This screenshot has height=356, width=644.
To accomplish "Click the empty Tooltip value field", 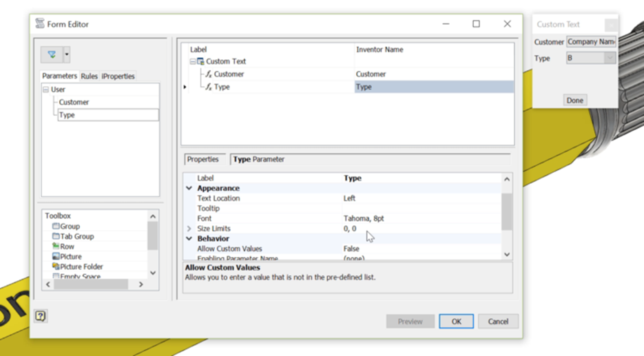I will point(422,209).
